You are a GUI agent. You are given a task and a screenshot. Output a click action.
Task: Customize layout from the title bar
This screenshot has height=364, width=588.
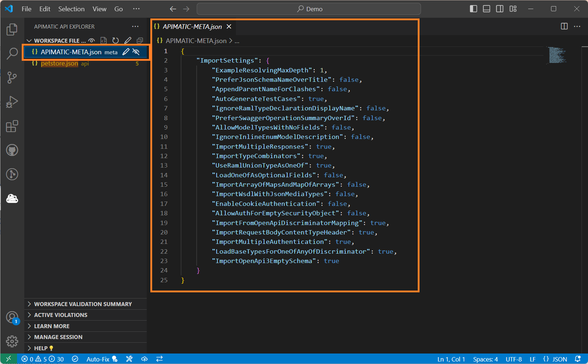[x=513, y=9]
